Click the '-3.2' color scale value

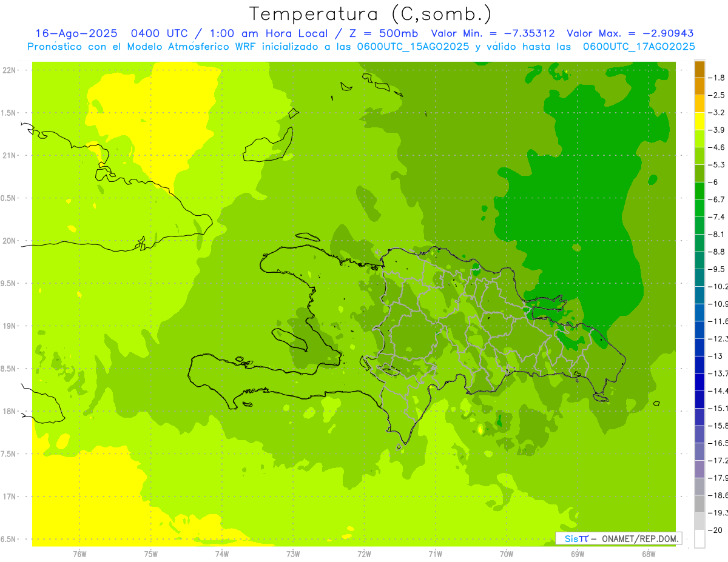pos(717,113)
